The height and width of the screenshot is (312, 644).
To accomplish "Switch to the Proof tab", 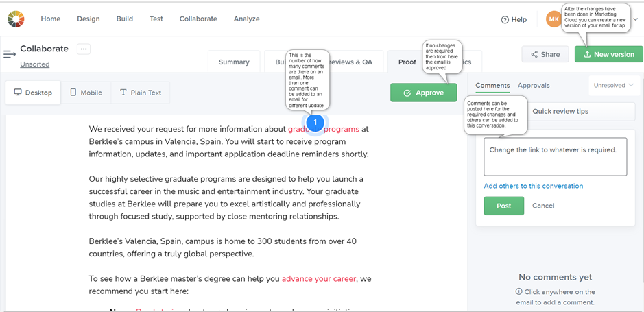I will (x=407, y=62).
